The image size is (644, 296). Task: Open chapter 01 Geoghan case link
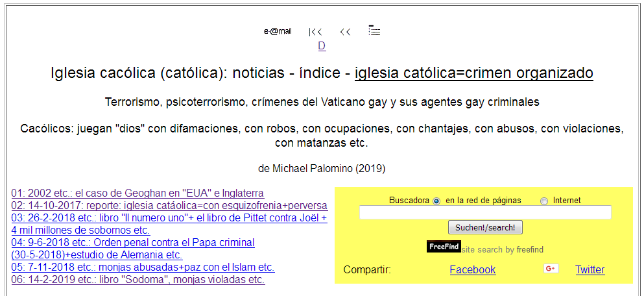(x=137, y=193)
